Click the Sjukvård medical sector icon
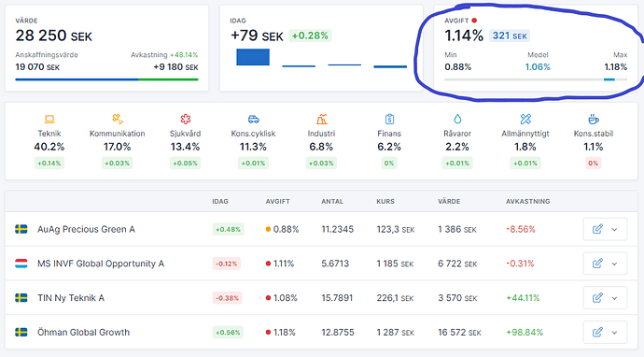 point(185,120)
